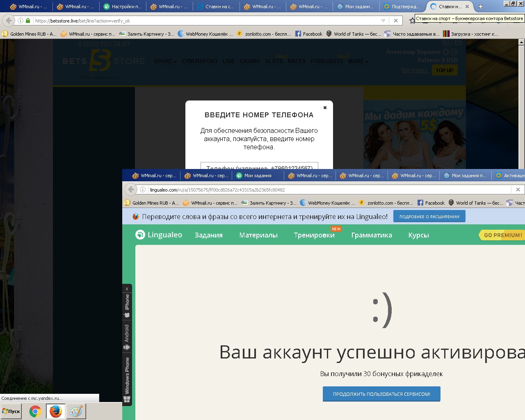This screenshot has width=525, height=420.
Task: Click the Betsstore logo
Action: 104,62
